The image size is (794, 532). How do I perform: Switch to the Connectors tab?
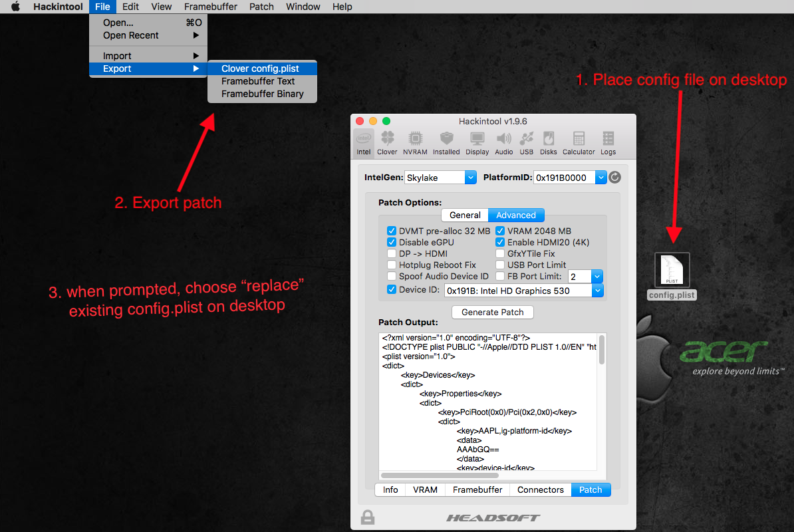tap(540, 489)
